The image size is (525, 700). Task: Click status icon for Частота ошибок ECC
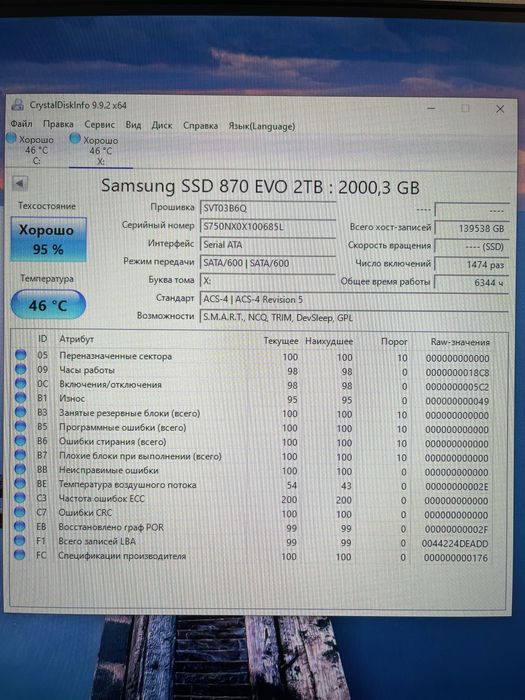click(20, 497)
